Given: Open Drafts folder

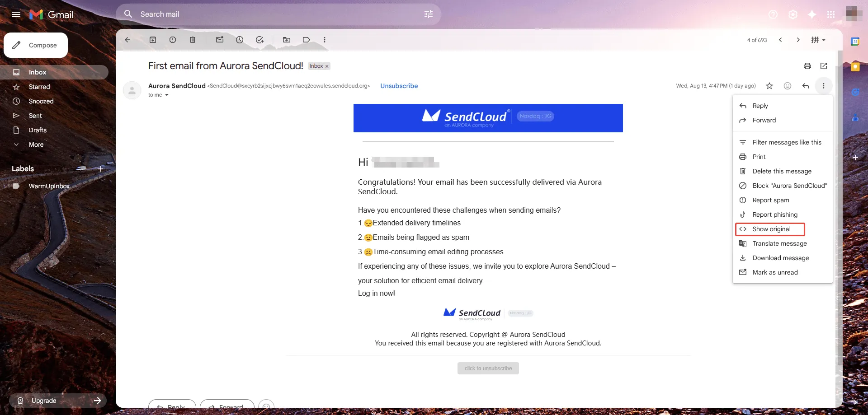Looking at the screenshot, I should click(54, 130).
